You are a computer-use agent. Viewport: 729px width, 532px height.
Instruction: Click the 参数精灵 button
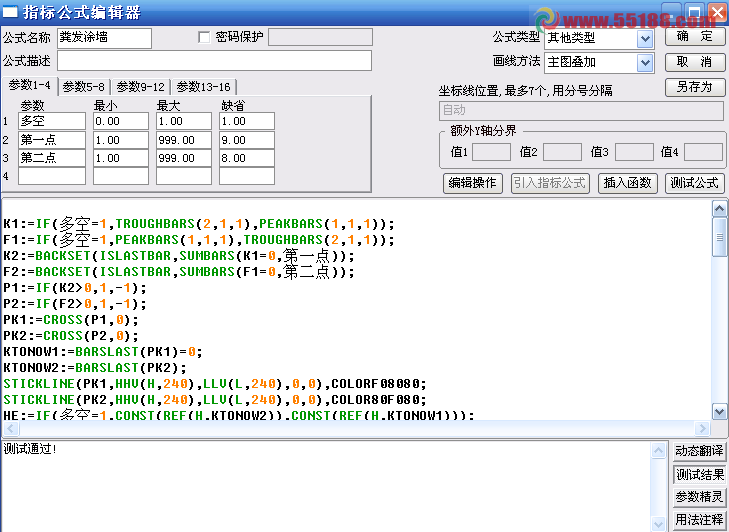click(699, 497)
